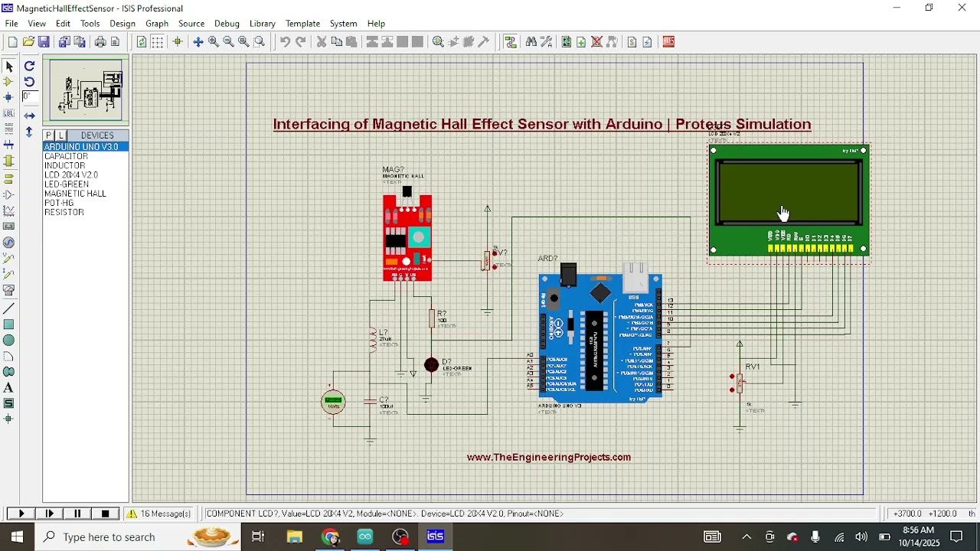Click the binoculars search and tag icon

tap(531, 42)
